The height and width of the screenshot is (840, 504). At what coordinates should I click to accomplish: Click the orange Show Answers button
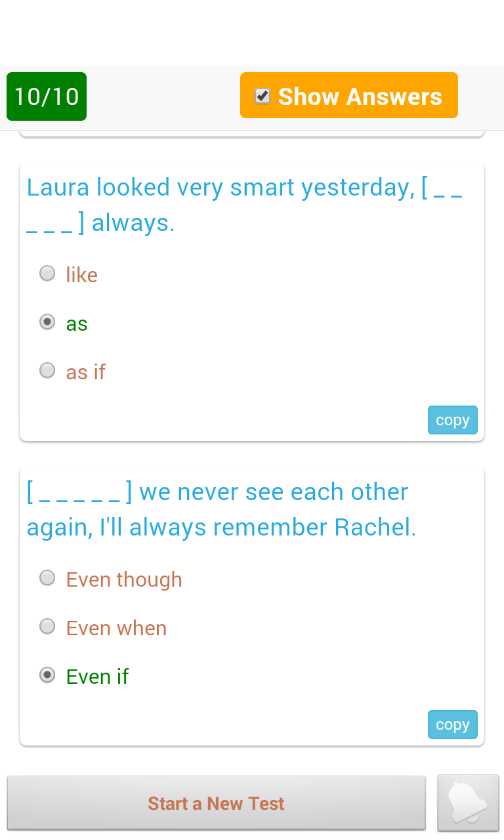click(x=360, y=96)
